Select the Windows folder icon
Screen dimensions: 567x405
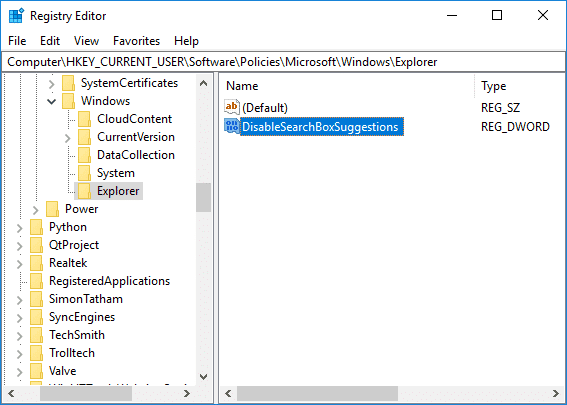coord(68,101)
